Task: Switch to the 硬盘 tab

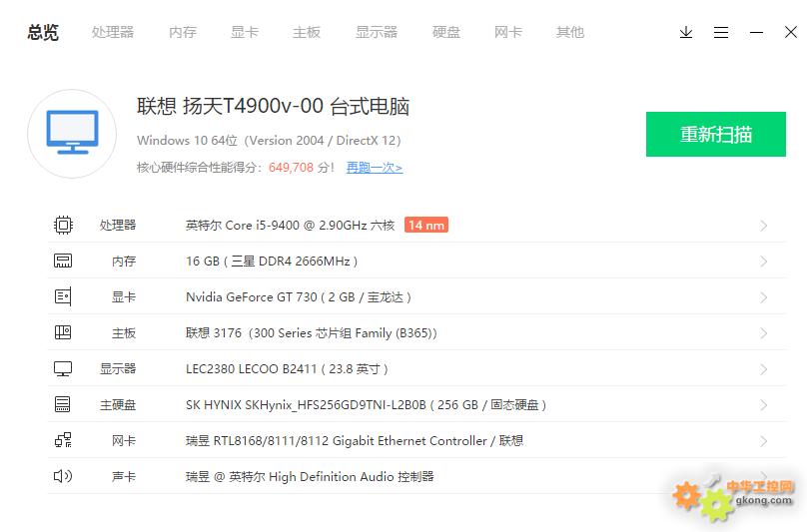Action: pos(446,32)
